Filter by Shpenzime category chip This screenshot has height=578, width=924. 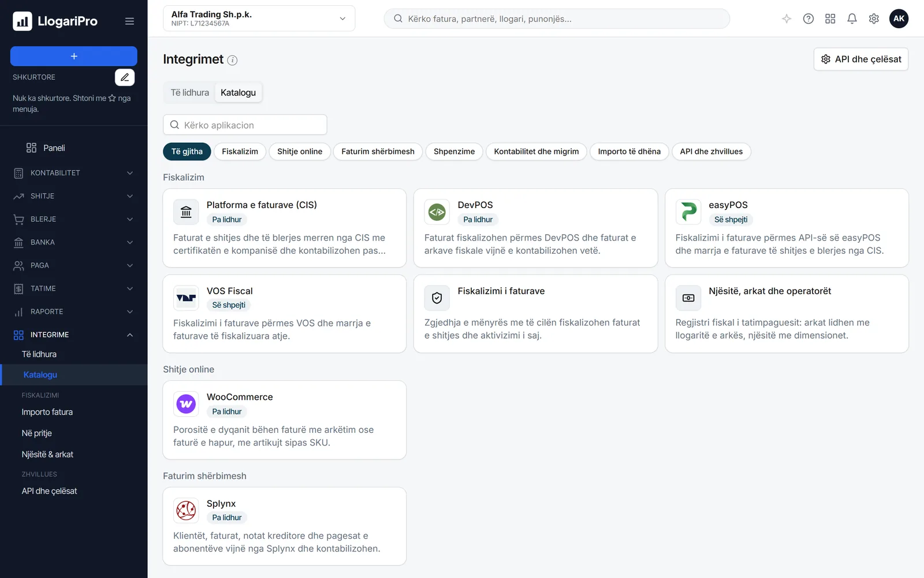tap(454, 151)
